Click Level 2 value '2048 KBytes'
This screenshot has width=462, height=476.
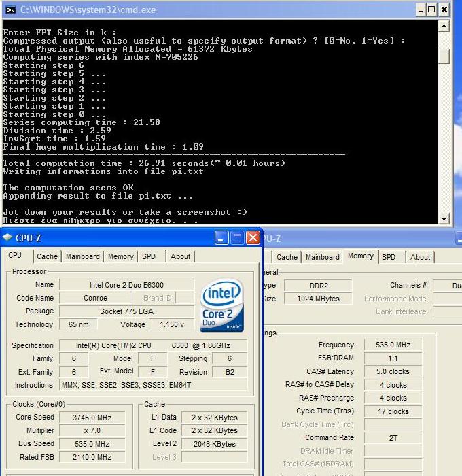[x=215, y=444]
